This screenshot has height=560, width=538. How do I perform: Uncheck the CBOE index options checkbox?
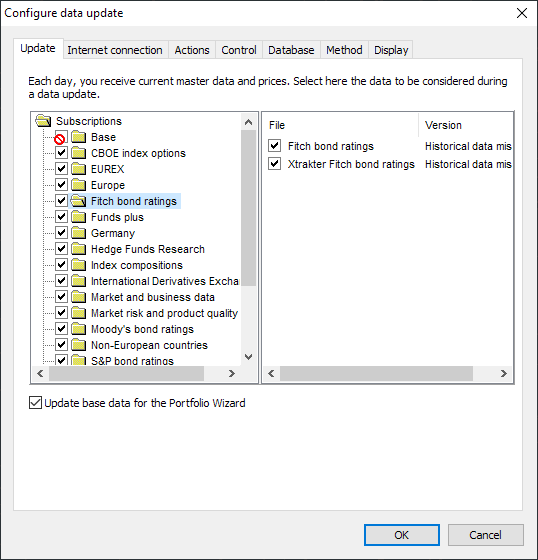61,153
